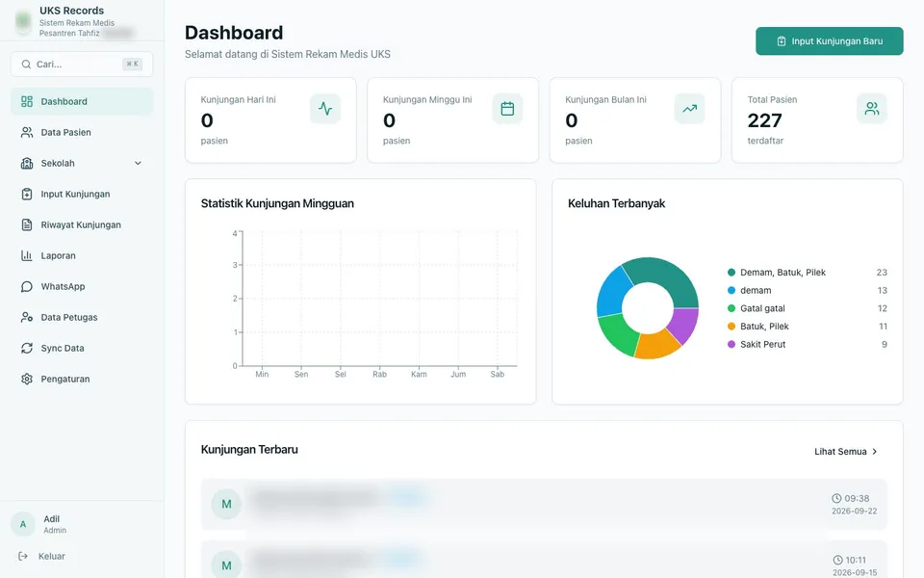Click the activity pulse icon on Kunjungan Hari Ini
The image size is (924, 578).
tap(325, 109)
